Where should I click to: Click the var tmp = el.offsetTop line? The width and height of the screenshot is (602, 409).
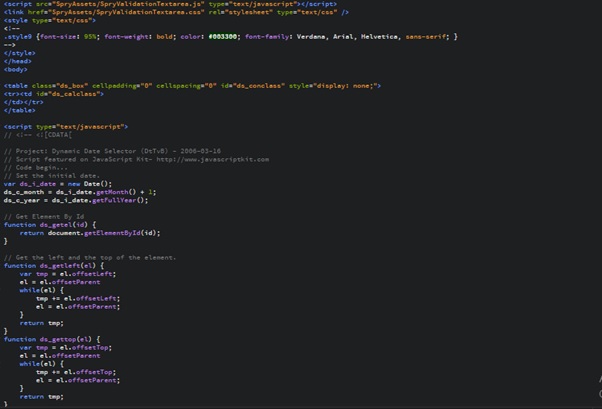point(66,348)
